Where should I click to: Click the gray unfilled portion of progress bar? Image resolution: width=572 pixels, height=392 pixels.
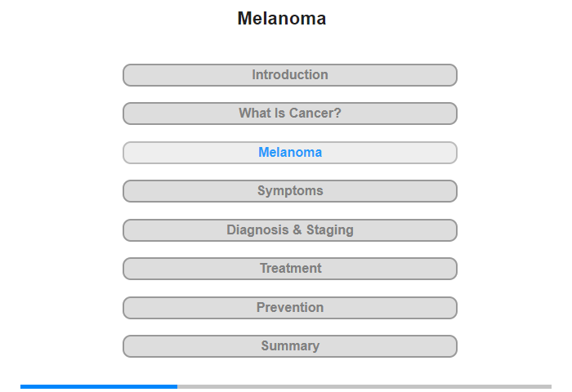(x=364, y=386)
